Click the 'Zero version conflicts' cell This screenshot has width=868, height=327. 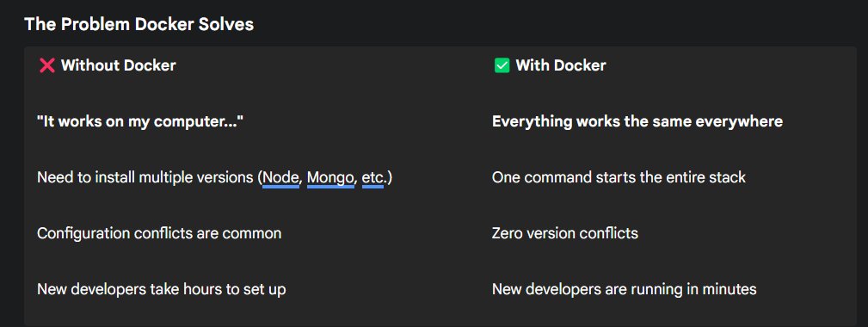[x=565, y=233]
